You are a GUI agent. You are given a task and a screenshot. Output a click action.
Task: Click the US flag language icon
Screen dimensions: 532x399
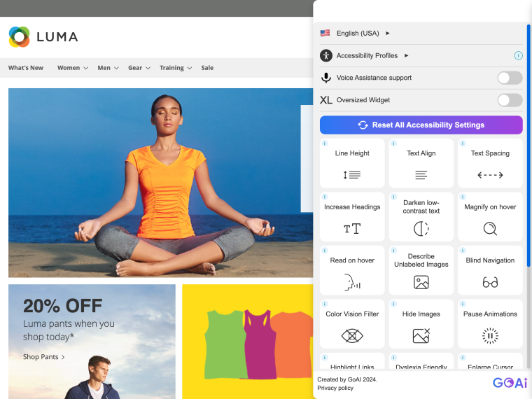(325, 33)
